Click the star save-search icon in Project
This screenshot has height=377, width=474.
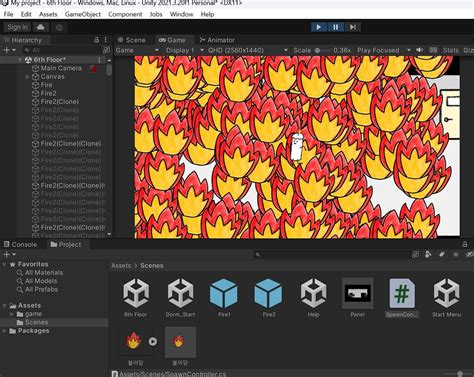pyautogui.click(x=455, y=255)
